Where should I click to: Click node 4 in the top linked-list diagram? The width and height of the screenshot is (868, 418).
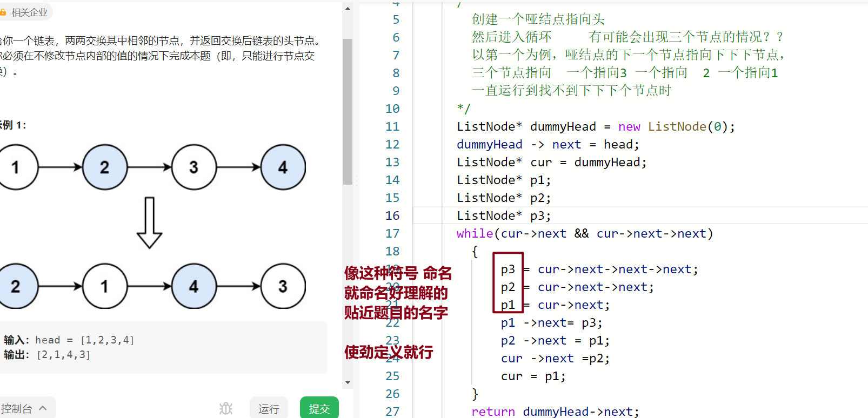283,167
